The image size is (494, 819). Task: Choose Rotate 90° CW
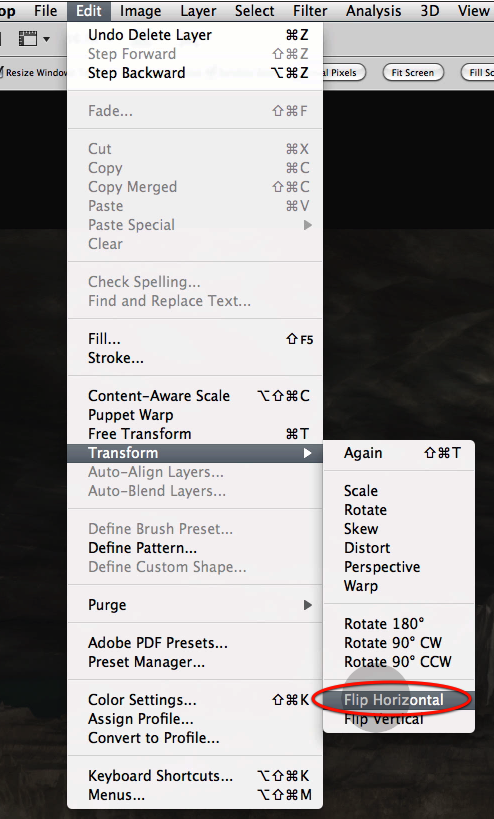click(399, 643)
